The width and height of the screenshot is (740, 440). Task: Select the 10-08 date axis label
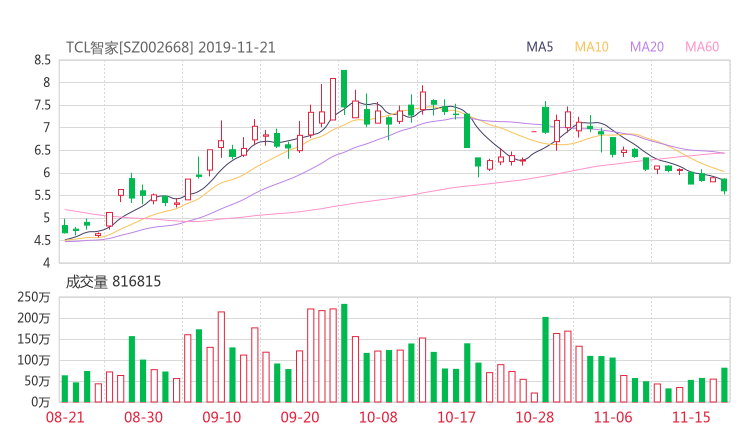(x=378, y=417)
